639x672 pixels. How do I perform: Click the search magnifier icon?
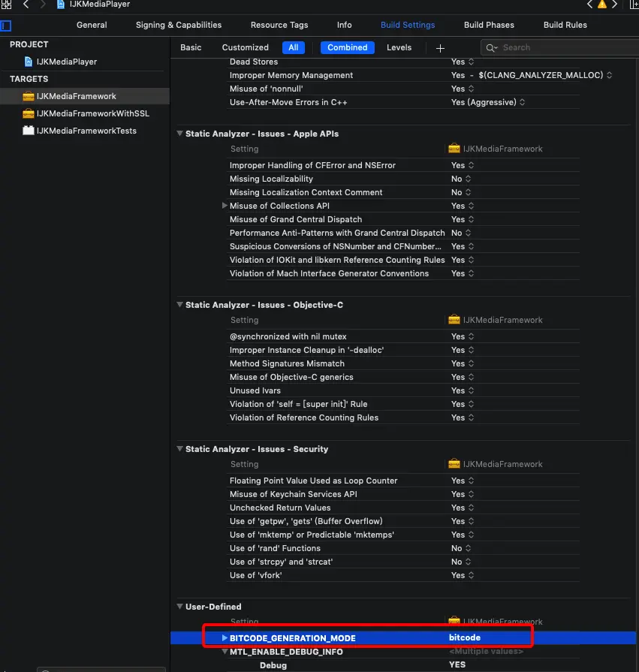pos(491,48)
